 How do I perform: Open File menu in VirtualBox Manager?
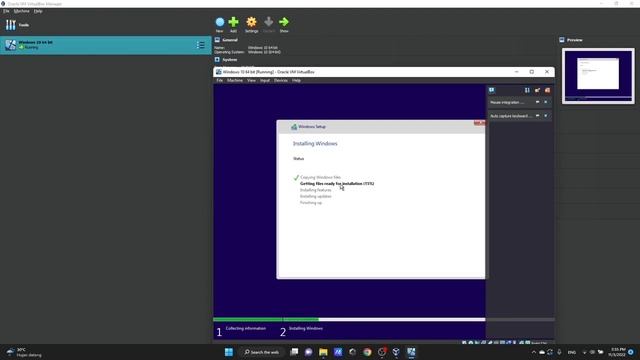pos(6,11)
